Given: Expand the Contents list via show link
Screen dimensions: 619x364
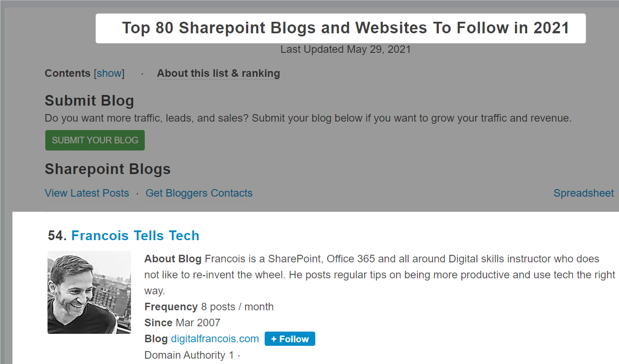Looking at the screenshot, I should 109,74.
